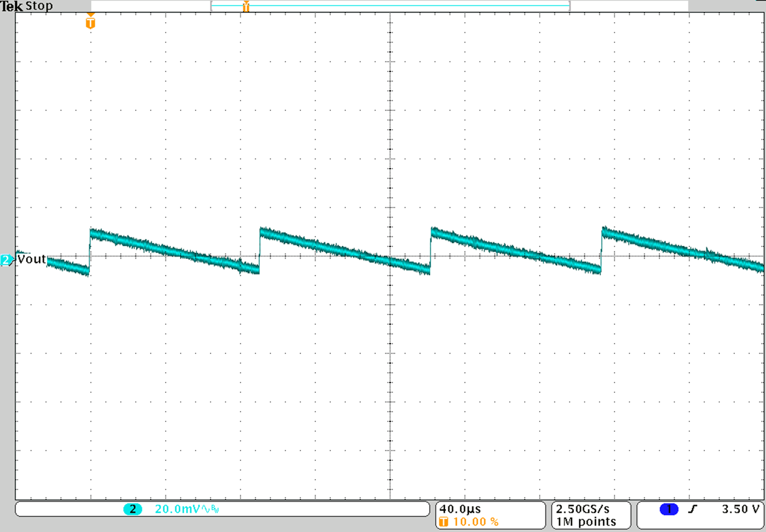This screenshot has width=766, height=532.
Task: Click the 3.50 V trigger level readout
Action: [x=740, y=510]
